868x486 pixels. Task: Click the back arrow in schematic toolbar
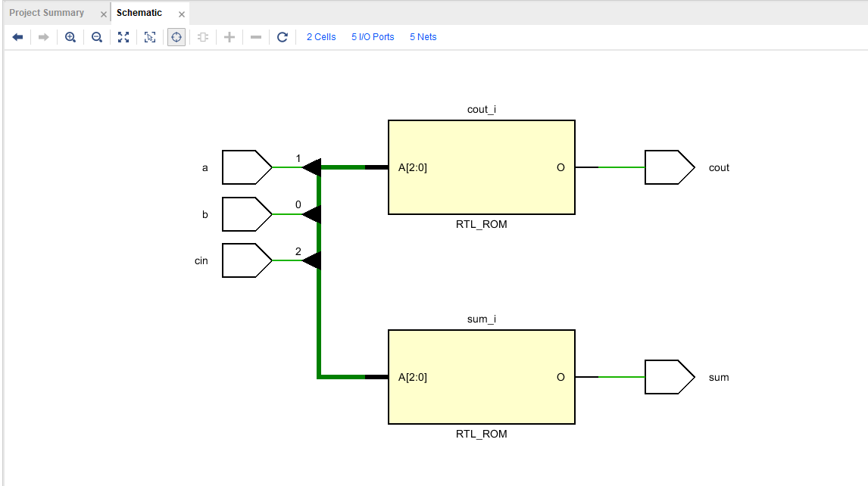pos(17,37)
